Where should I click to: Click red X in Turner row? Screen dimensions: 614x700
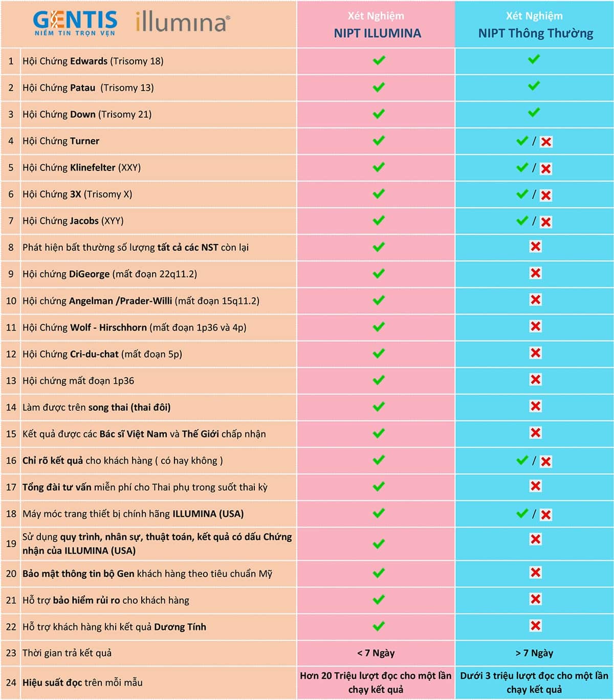(546, 142)
